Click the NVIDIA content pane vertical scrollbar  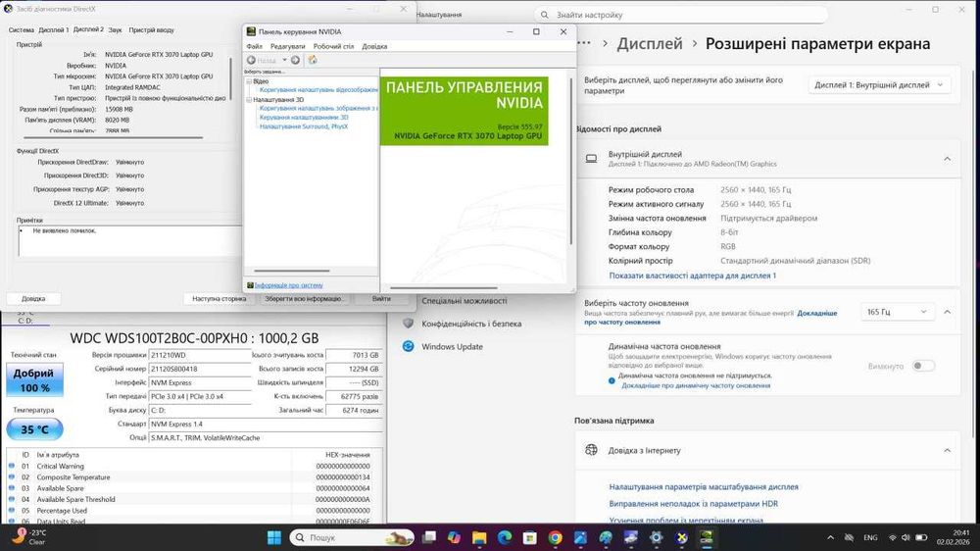click(x=570, y=161)
